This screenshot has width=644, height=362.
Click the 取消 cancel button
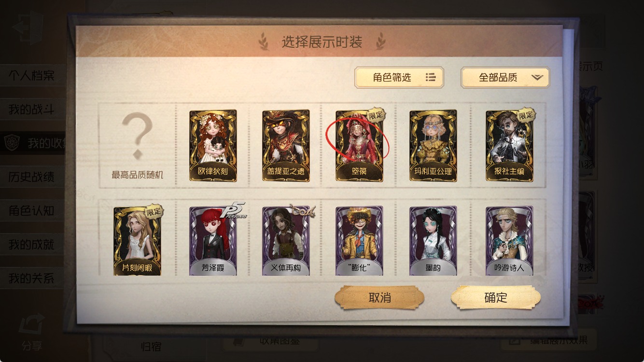[379, 298]
